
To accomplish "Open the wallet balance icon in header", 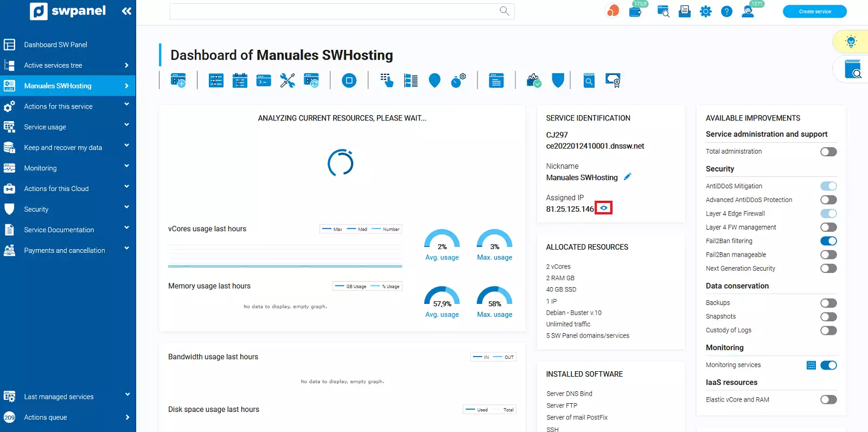I will pos(635,11).
